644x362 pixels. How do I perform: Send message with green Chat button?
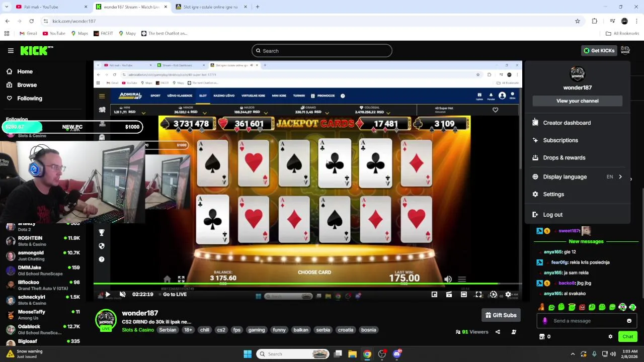pos(627,337)
